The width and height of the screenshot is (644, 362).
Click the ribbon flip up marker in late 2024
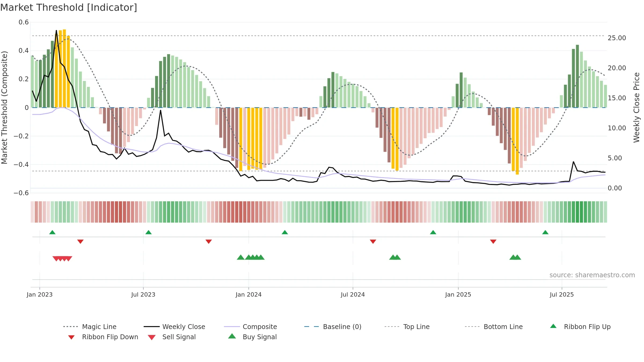[433, 232]
